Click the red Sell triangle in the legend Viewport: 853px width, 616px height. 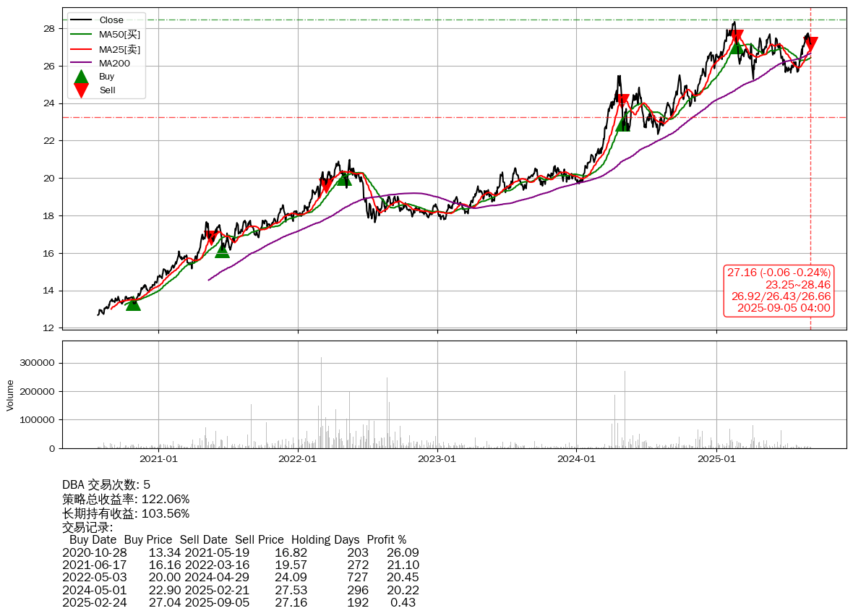[x=82, y=90]
